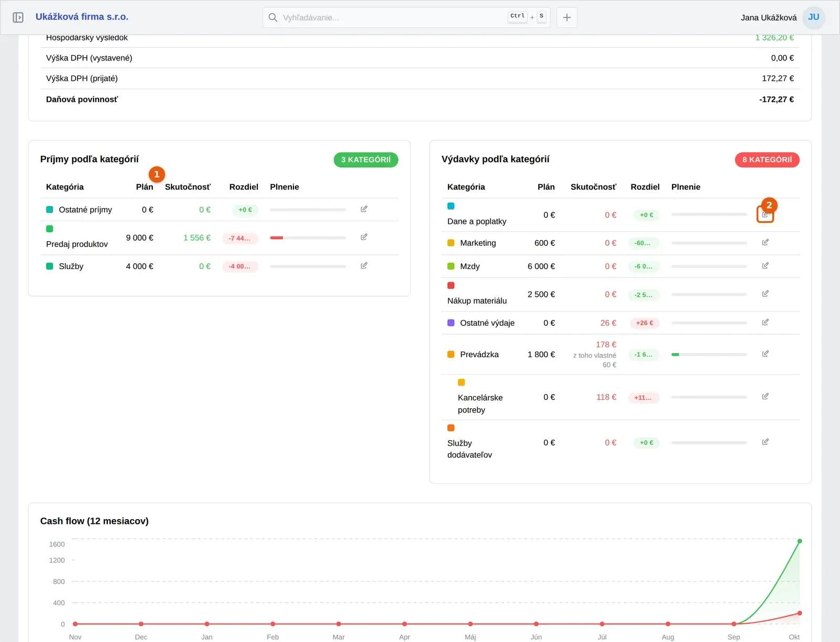This screenshot has width=840, height=642.
Task: Edit the Prevádzka expense plan
Action: pyautogui.click(x=765, y=354)
